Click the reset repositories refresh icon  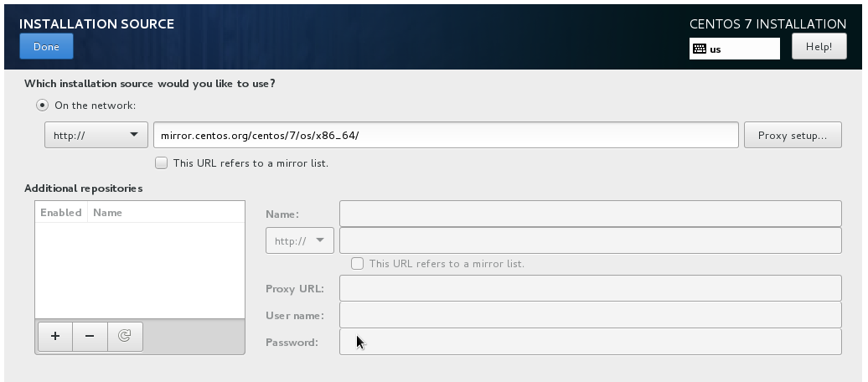pos(125,336)
